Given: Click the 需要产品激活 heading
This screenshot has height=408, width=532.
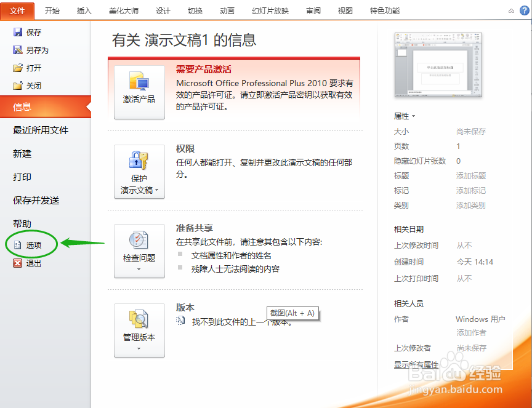Looking at the screenshot, I should coord(204,70).
